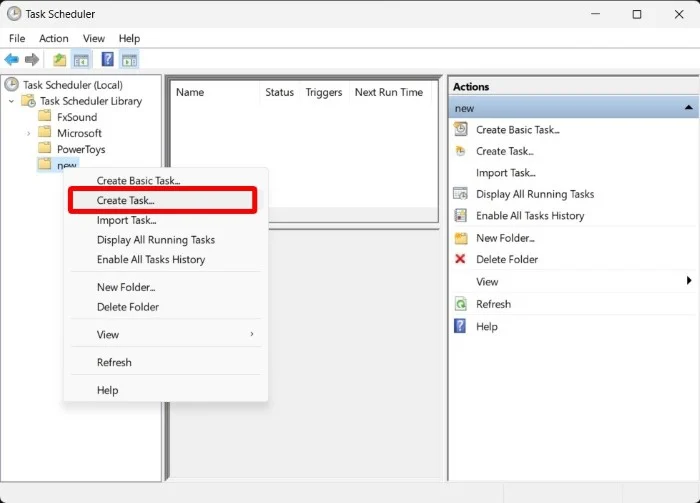Click Display All Running Tasks icon in Actions pane
This screenshot has width=700, height=503.
(460, 194)
